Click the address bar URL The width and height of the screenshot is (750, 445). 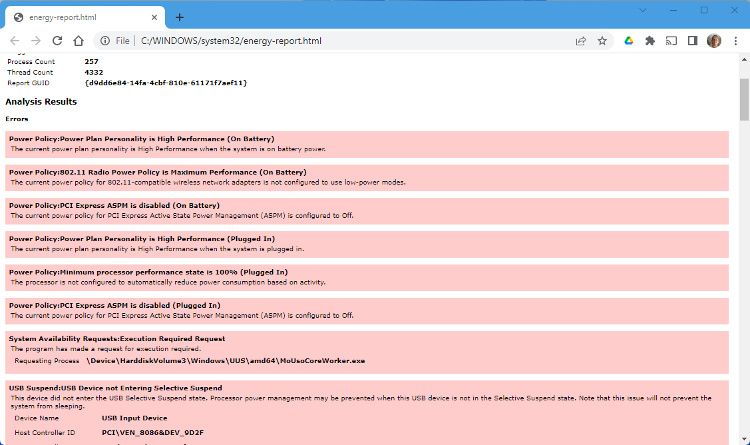click(232, 41)
